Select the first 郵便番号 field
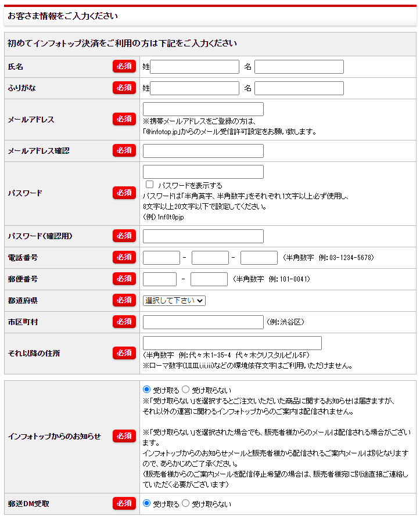 tap(160, 279)
